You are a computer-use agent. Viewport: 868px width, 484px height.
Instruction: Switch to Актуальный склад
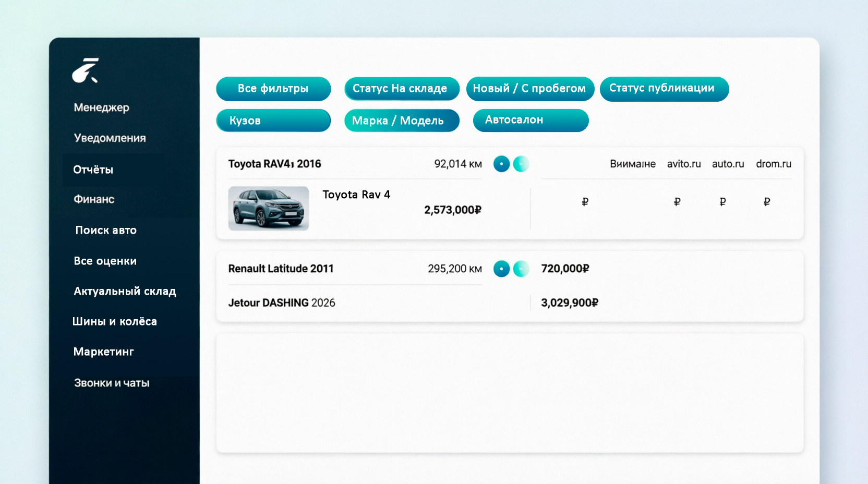[125, 291]
